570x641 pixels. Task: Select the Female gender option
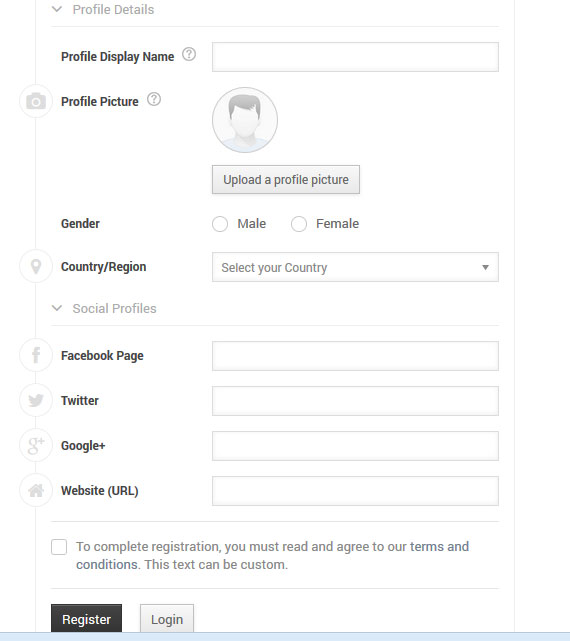[x=299, y=224]
